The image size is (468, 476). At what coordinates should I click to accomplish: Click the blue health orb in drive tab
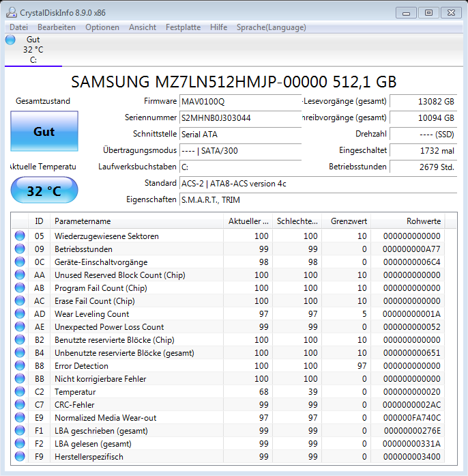[10, 40]
